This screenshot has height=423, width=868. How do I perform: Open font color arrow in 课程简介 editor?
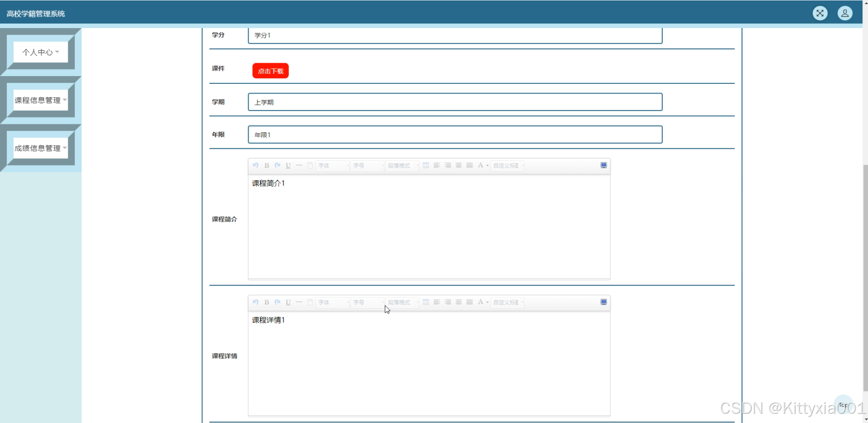coord(487,165)
